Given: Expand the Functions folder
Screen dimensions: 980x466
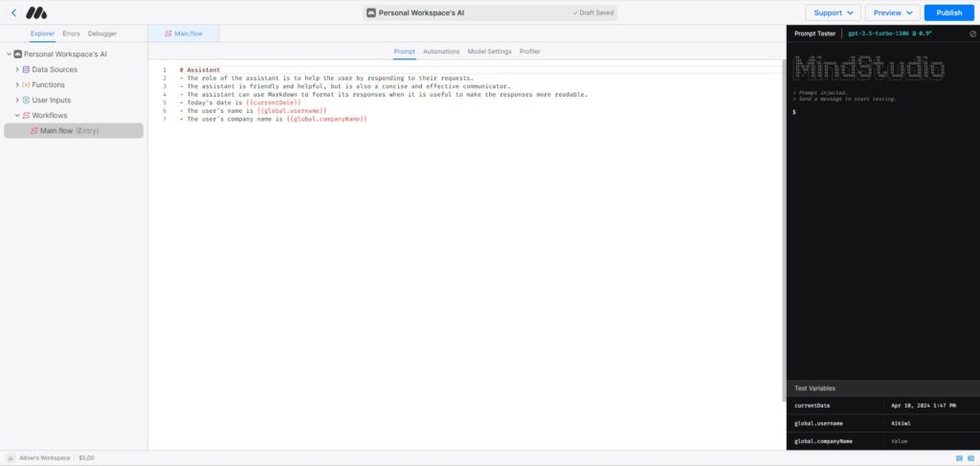Looking at the screenshot, I should 17,84.
